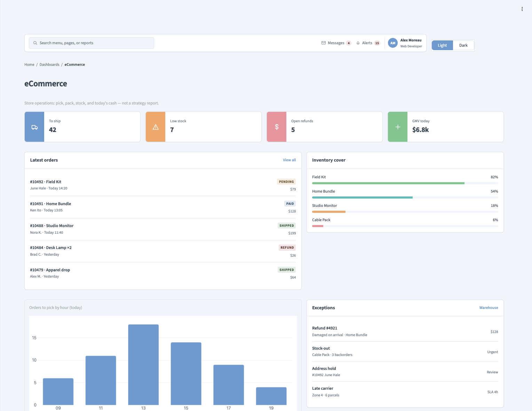The width and height of the screenshot is (532, 411).
Task: Click the envelope Messages icon
Action: pyautogui.click(x=324, y=43)
